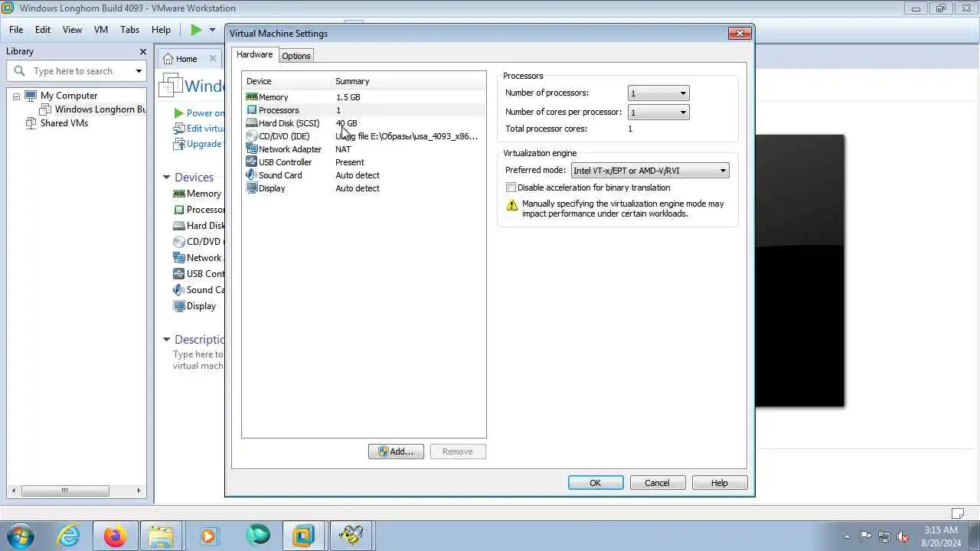Launch Internet Explorer from taskbar
The height and width of the screenshot is (551, 980).
coord(69,536)
